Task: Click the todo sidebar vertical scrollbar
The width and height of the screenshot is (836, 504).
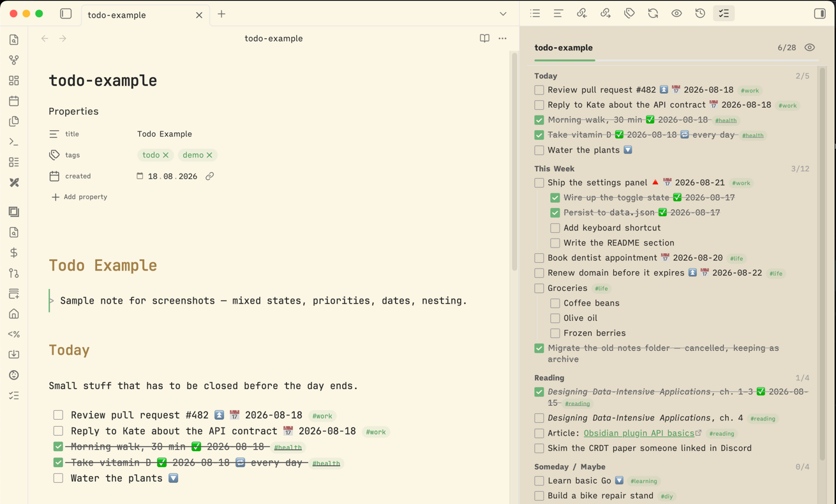Action: (822, 265)
